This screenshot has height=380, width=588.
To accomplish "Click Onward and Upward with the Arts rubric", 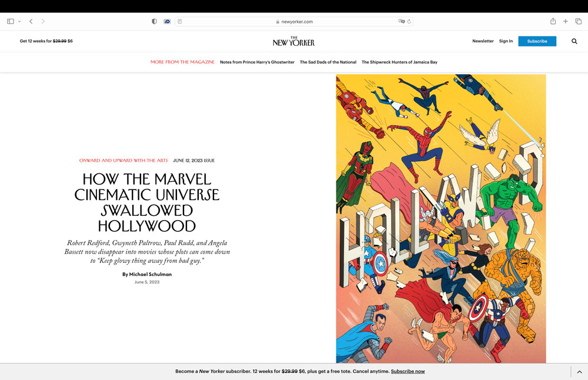I will (123, 160).
